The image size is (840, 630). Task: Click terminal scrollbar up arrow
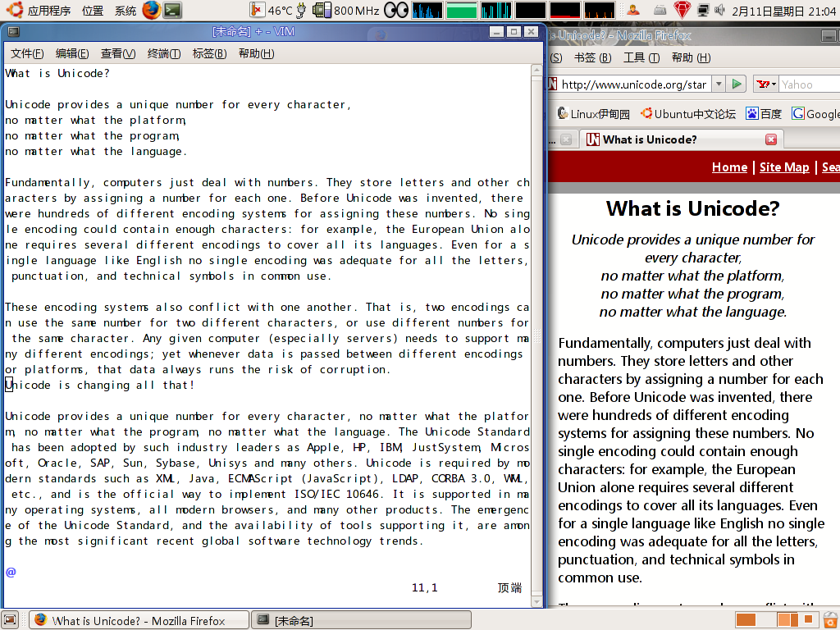tap(536, 70)
